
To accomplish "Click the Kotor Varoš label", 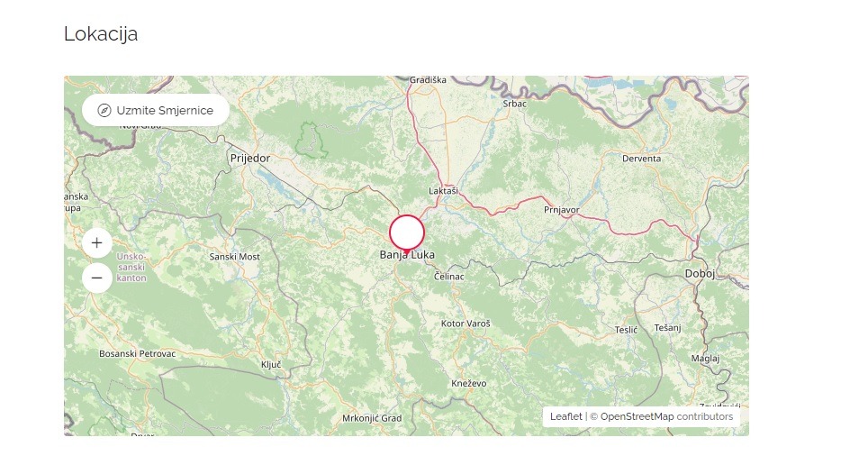I will (x=466, y=324).
